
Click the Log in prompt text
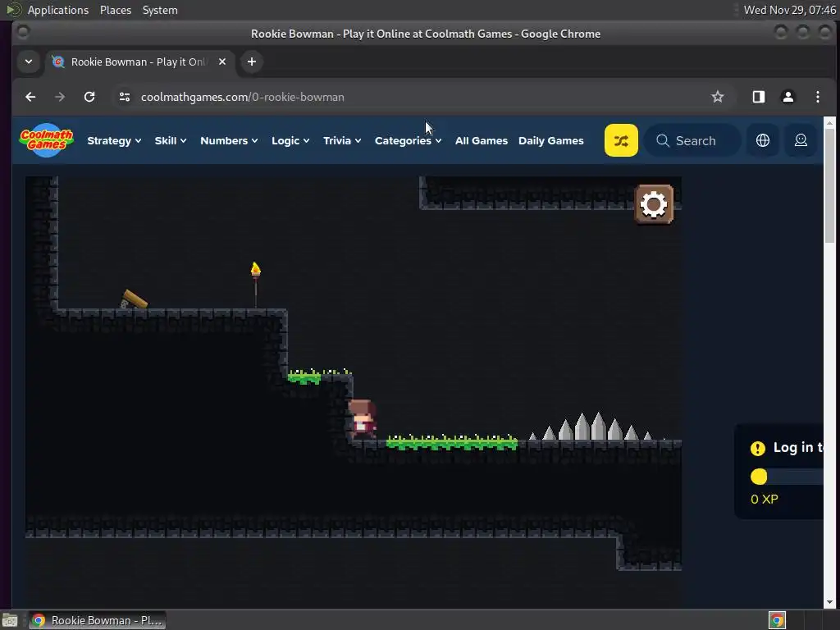[x=797, y=447]
